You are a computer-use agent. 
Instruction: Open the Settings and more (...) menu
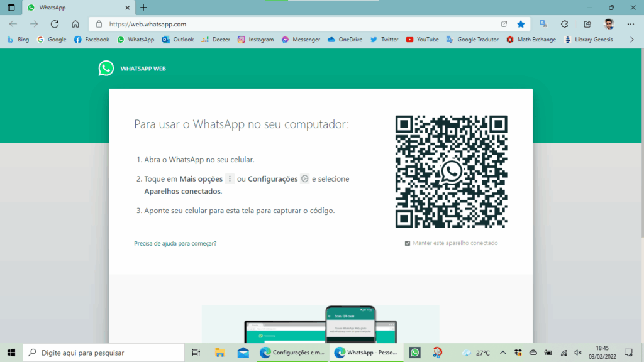630,23
